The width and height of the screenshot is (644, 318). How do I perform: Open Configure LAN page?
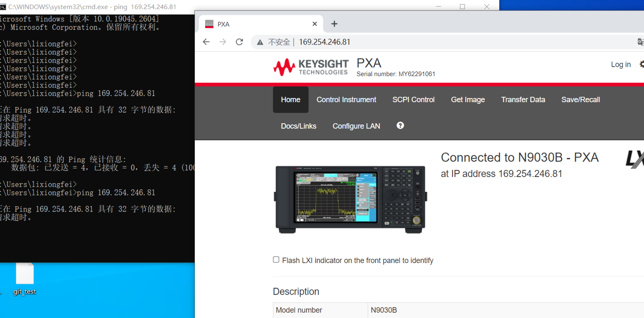click(356, 126)
